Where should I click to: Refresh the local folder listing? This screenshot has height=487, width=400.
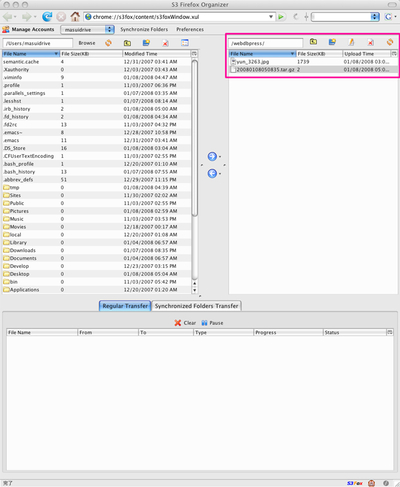point(108,43)
